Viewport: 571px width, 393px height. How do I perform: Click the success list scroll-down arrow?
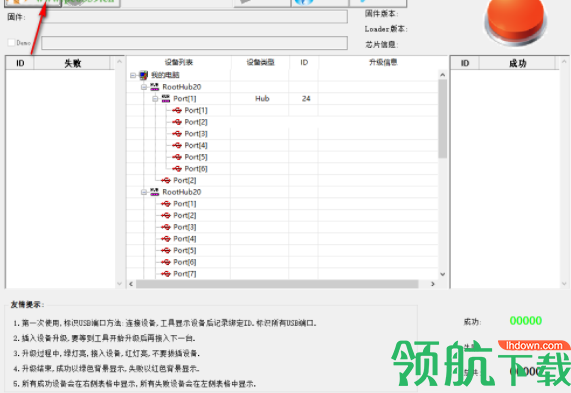[564, 283]
